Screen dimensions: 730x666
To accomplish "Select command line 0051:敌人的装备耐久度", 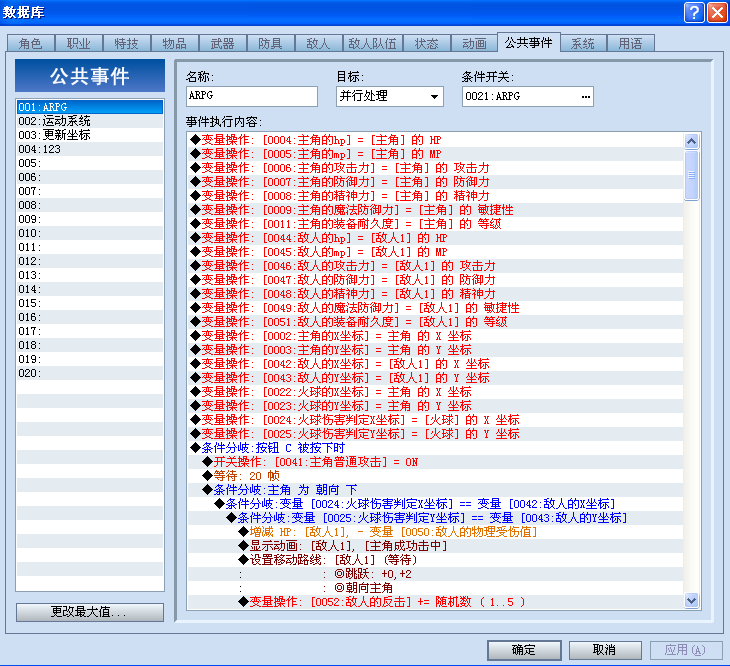I will point(435,322).
